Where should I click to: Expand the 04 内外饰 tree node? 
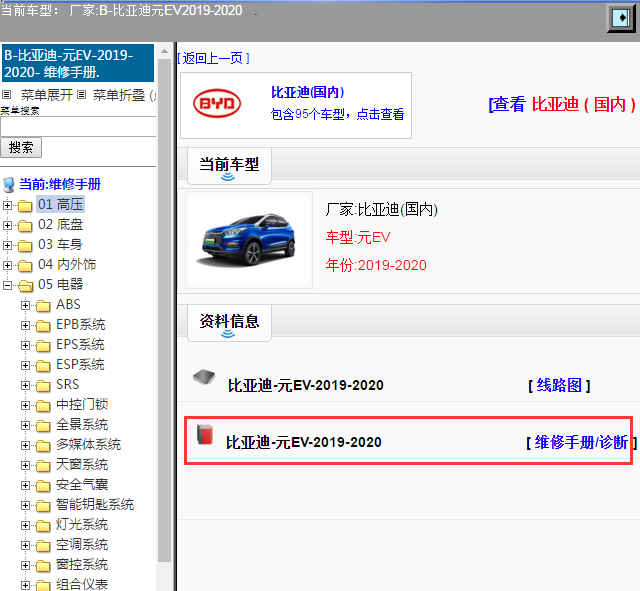(x=7, y=265)
